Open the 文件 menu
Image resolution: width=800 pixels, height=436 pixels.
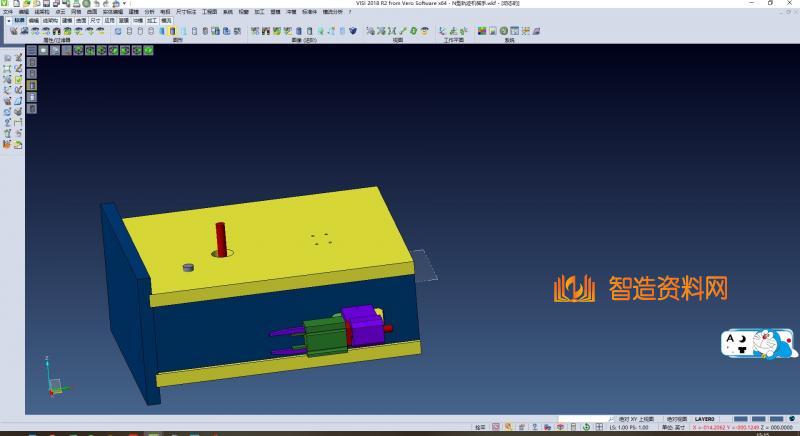coord(8,12)
